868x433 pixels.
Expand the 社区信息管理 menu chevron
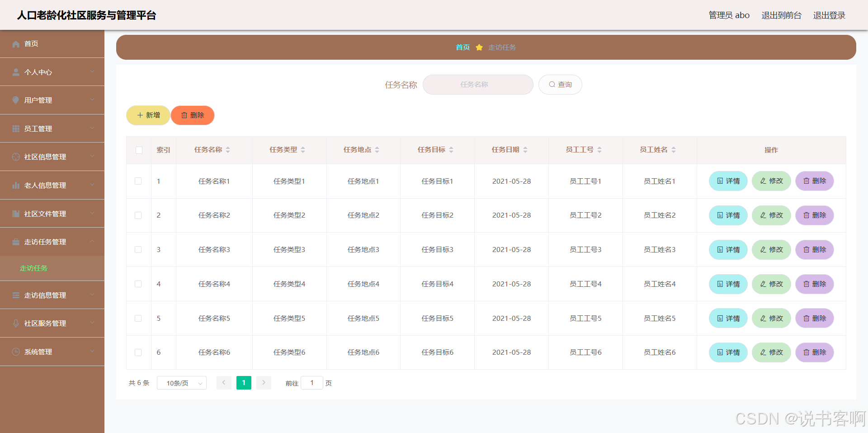[x=92, y=156]
